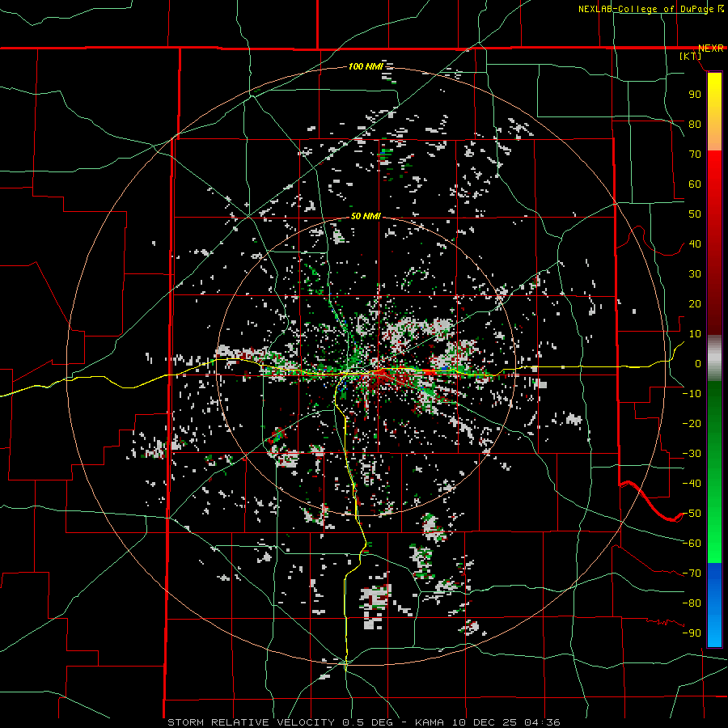Click the -50 value on the velocity scale
The height and width of the screenshot is (728, 728).
click(692, 513)
